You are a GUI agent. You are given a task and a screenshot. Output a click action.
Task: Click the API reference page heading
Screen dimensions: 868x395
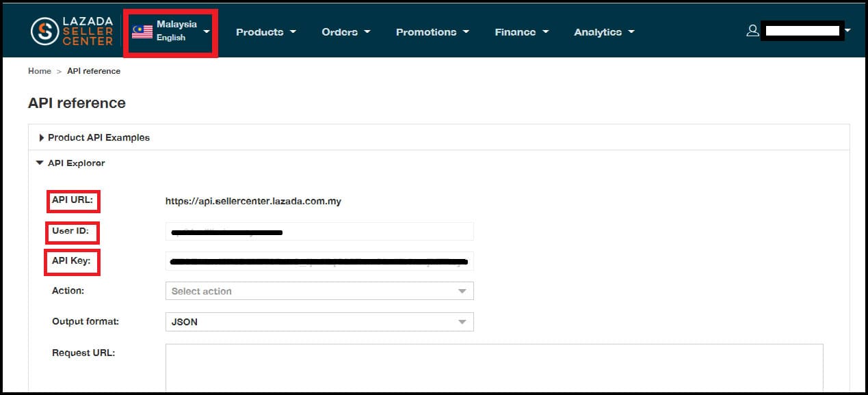tap(77, 103)
